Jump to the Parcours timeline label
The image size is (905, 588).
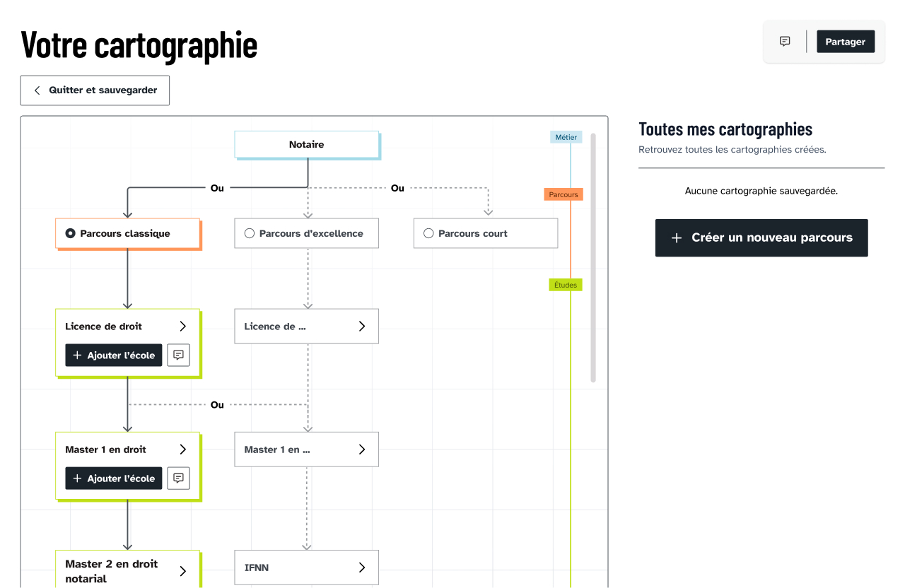564,194
